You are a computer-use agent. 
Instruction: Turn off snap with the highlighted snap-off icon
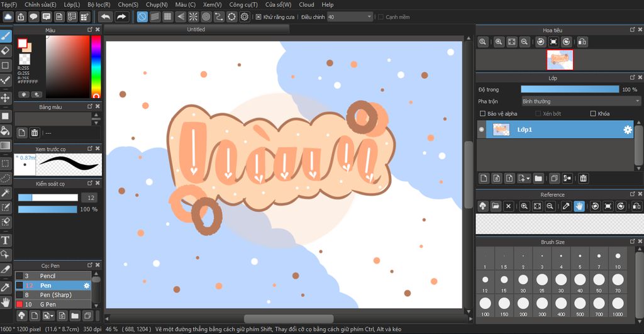pos(142,17)
